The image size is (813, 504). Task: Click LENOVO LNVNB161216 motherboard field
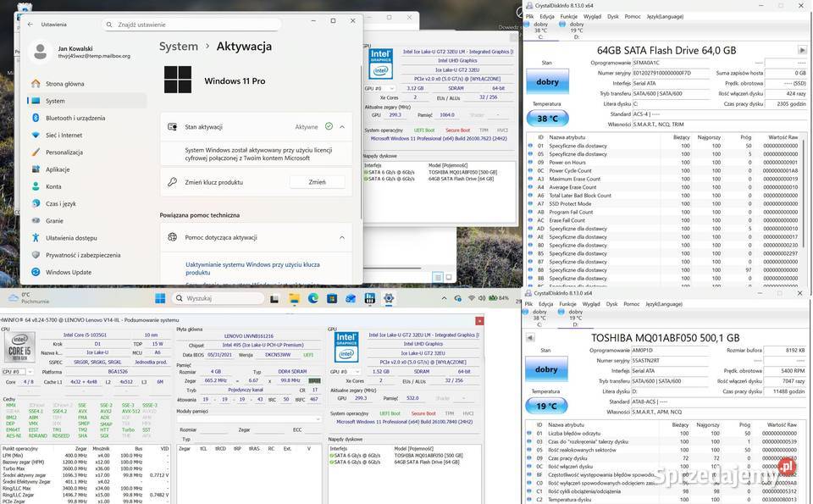click(248, 335)
